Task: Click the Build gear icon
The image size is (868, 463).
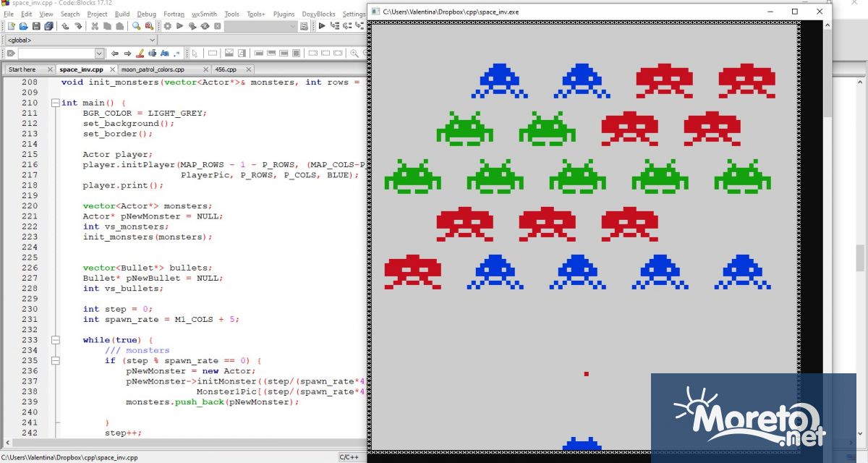Action: click(168, 26)
